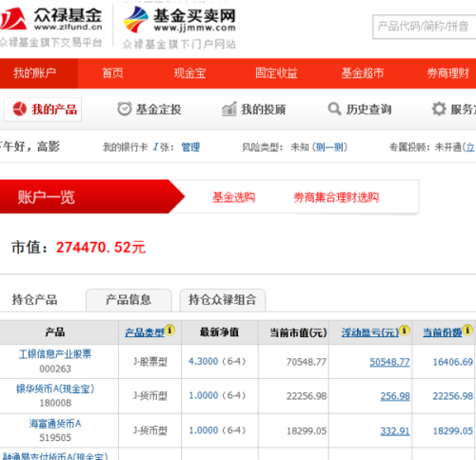This screenshot has width=476, height=460.
Task: Click 测一测 risk type link
Action: [x=329, y=148]
